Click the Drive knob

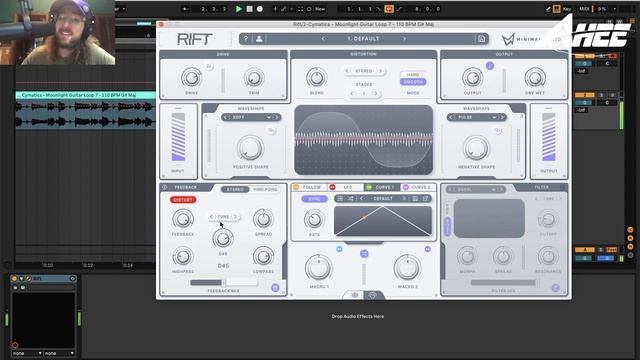191,77
